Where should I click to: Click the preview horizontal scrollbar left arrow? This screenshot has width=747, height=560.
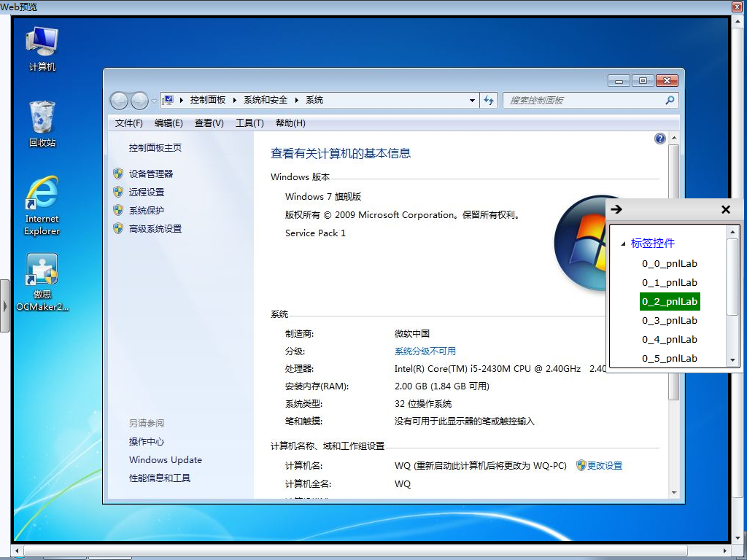tap(18, 551)
